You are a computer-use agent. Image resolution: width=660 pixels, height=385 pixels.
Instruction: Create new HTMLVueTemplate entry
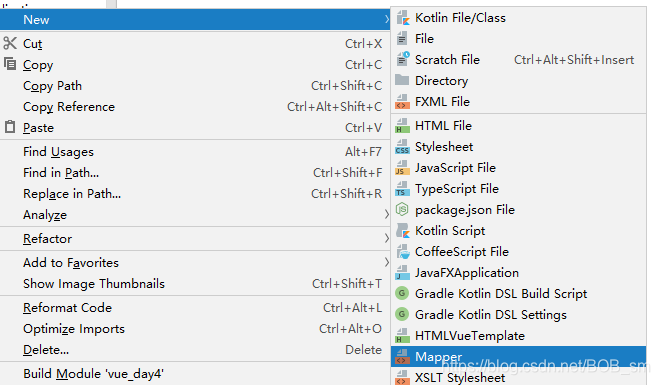[x=519, y=336]
